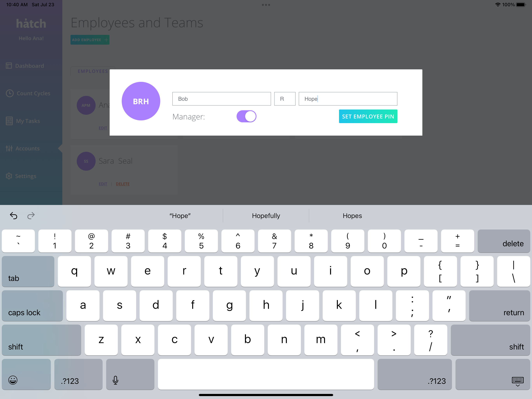The height and width of the screenshot is (399, 532).
Task: Tap the right .?123 key
Action: [x=414, y=374]
